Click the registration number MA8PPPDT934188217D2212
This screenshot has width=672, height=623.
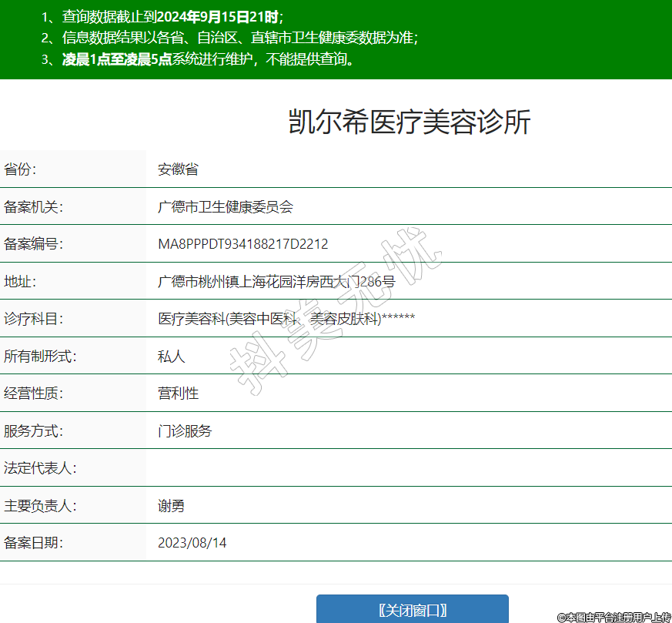point(242,244)
